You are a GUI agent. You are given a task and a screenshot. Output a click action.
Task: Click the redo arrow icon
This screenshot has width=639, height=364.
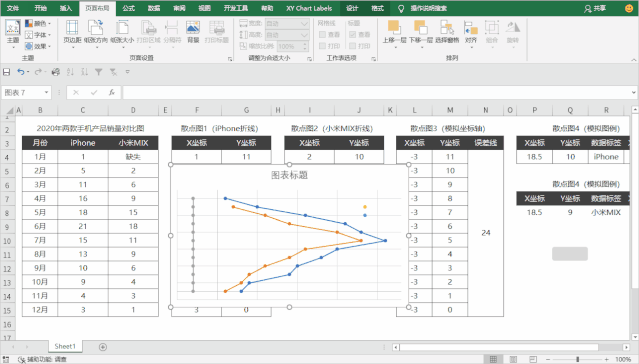(x=38, y=72)
